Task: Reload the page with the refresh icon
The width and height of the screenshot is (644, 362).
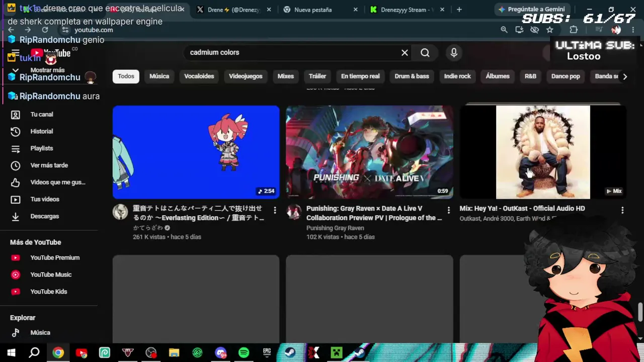Action: click(45, 30)
